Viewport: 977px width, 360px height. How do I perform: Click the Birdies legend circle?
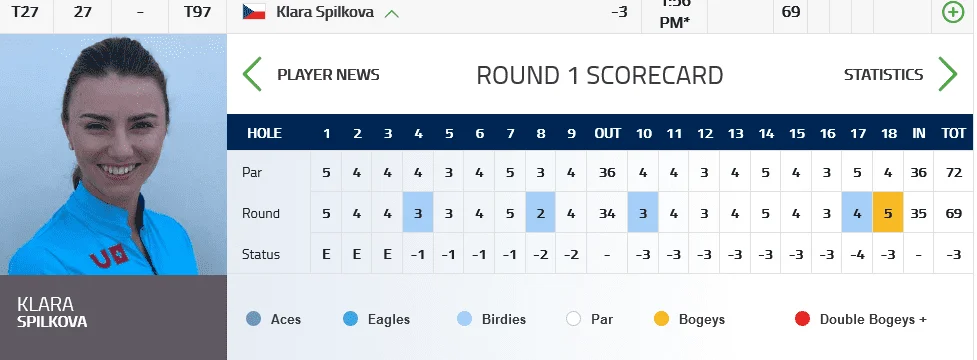point(465,319)
